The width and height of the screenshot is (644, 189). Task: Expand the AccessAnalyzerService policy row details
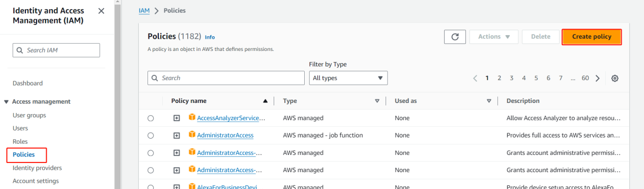point(177,118)
